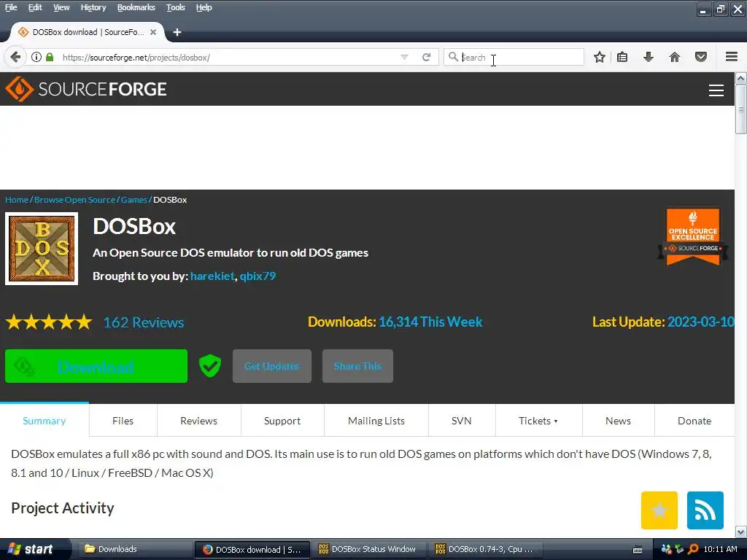Open the Bookmarks menu

coord(136,7)
